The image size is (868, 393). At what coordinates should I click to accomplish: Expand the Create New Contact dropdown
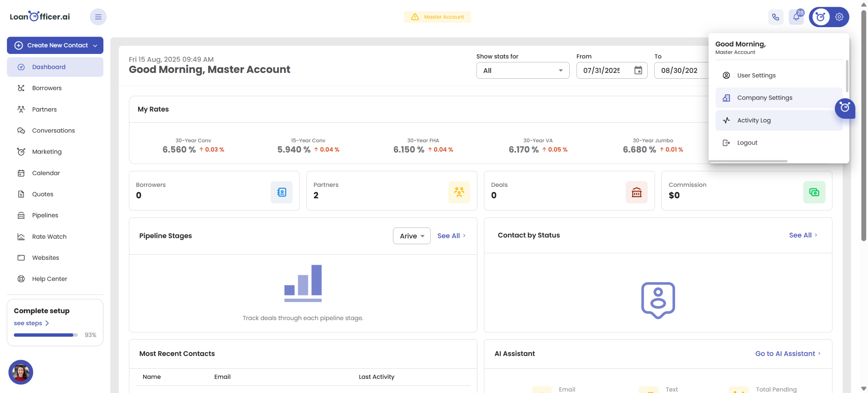click(95, 45)
